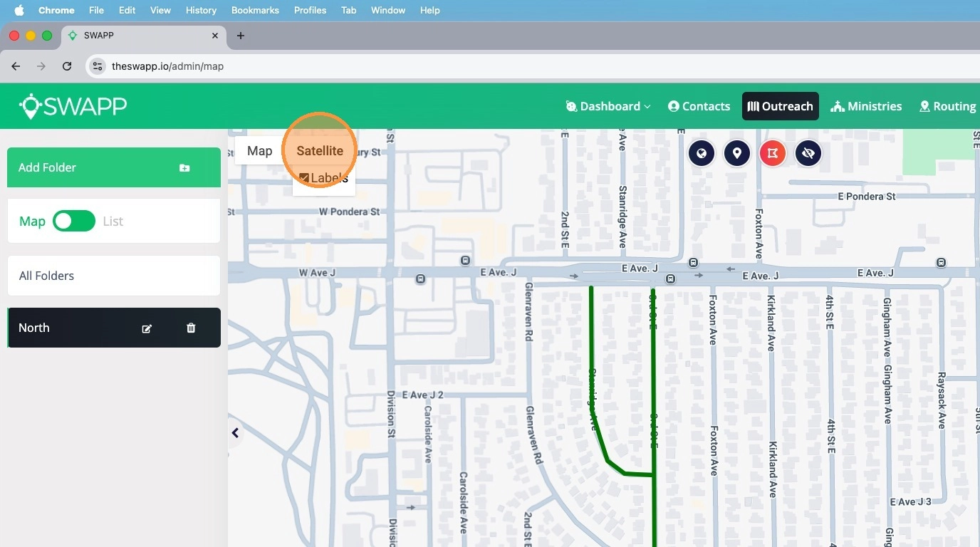The image size is (980, 547).
Task: Click the Add Folder button
Action: point(114,167)
